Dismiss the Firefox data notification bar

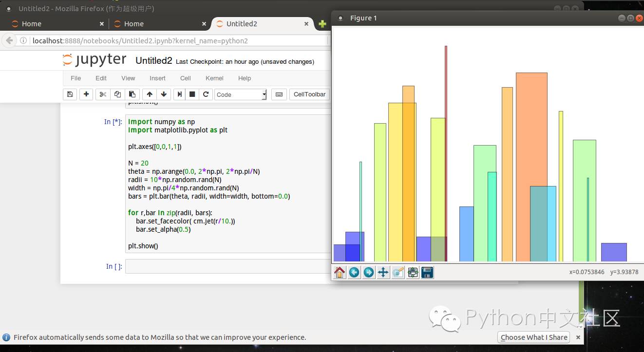point(578,337)
